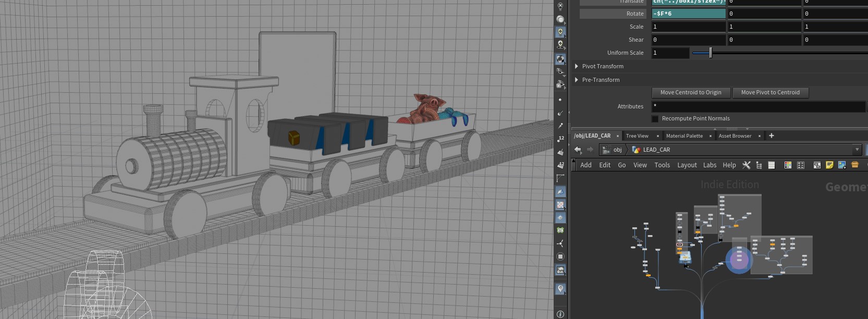The width and height of the screenshot is (868, 319).
Task: Click the list mode icon in network toolbar
Action: [772, 165]
